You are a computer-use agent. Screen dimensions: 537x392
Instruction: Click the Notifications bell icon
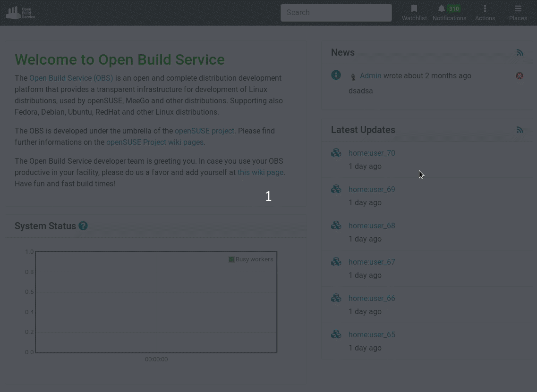(441, 8)
